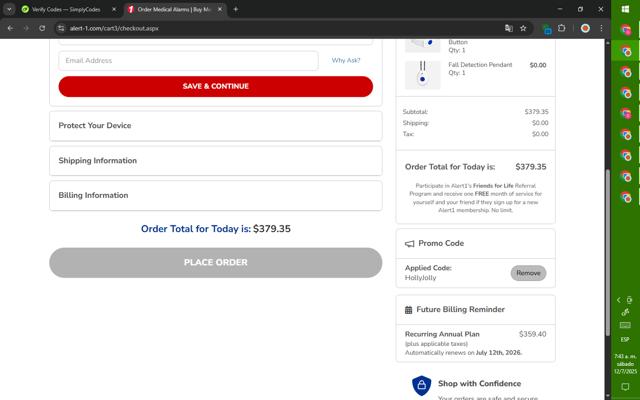Bookmark this page with the star
The height and width of the screenshot is (400, 640).
(x=523, y=28)
